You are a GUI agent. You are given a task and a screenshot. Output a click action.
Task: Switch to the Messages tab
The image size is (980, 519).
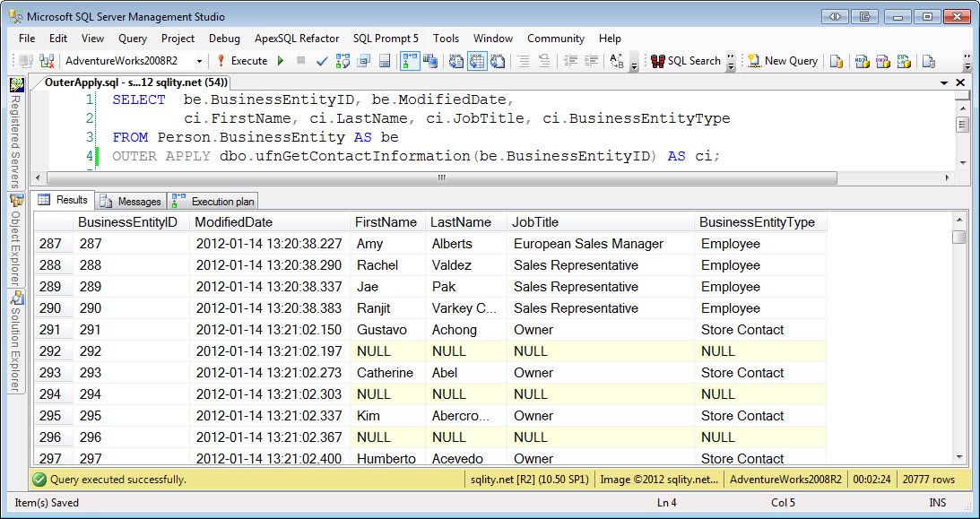tap(130, 201)
